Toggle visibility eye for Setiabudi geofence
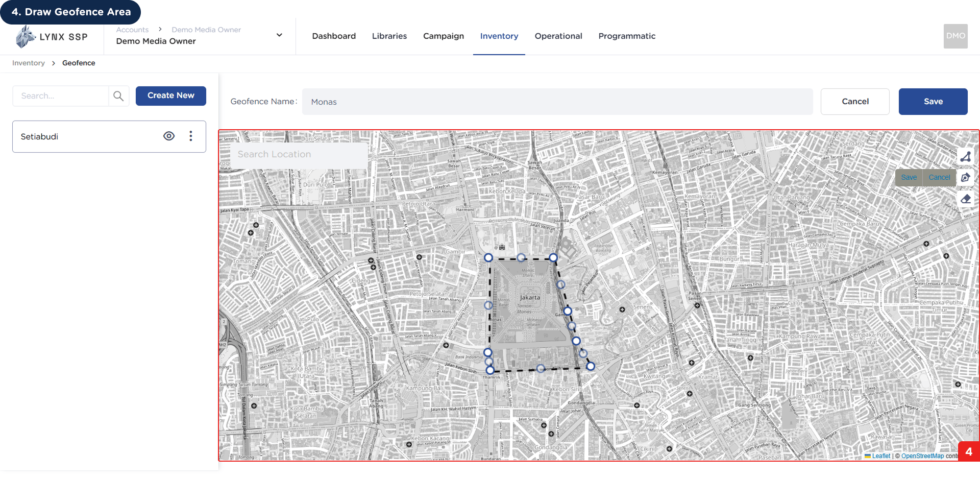Image resolution: width=980 pixels, height=502 pixels. click(x=169, y=136)
